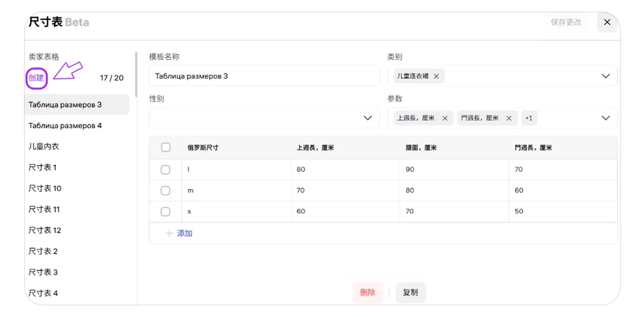
Task: Click the 模板名称 template name field
Action: 264,76
